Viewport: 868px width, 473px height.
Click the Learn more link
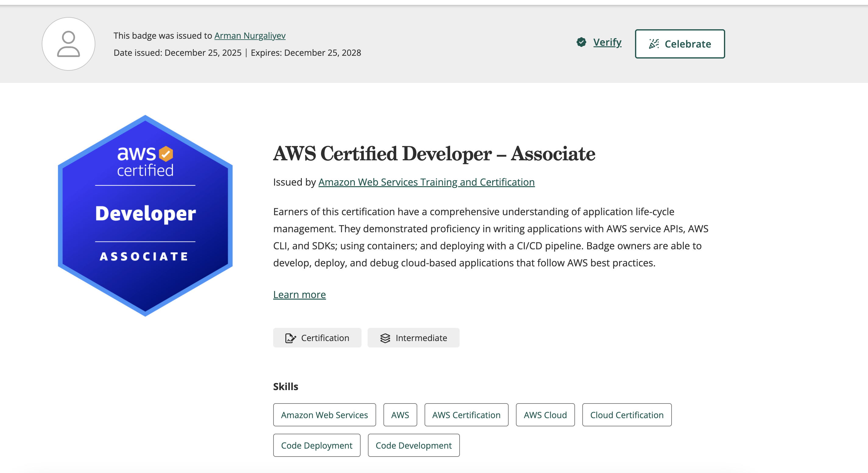300,294
